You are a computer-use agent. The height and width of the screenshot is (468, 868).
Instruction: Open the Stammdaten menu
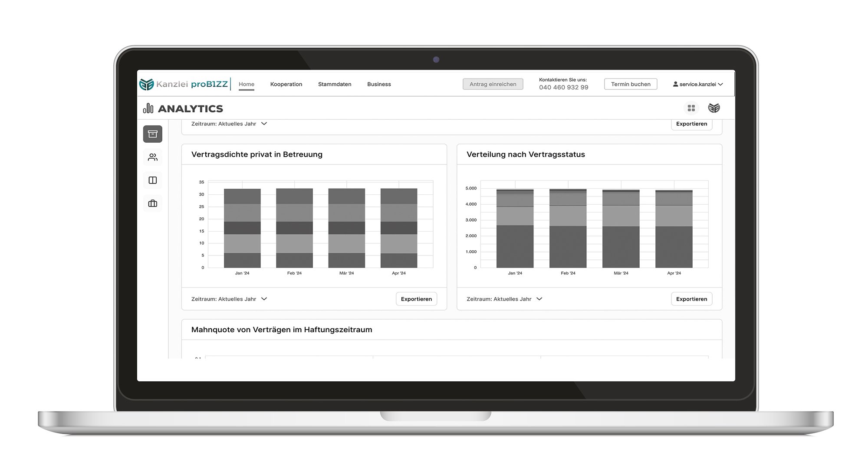[x=335, y=84]
